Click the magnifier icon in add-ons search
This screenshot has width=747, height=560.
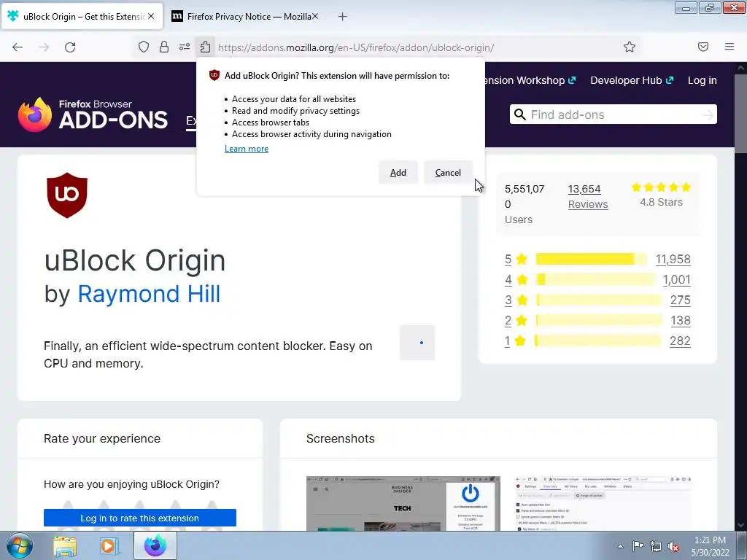click(520, 114)
